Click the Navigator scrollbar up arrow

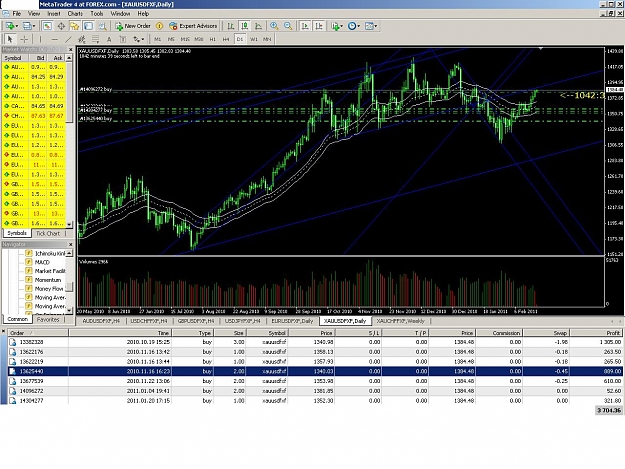(x=69, y=253)
